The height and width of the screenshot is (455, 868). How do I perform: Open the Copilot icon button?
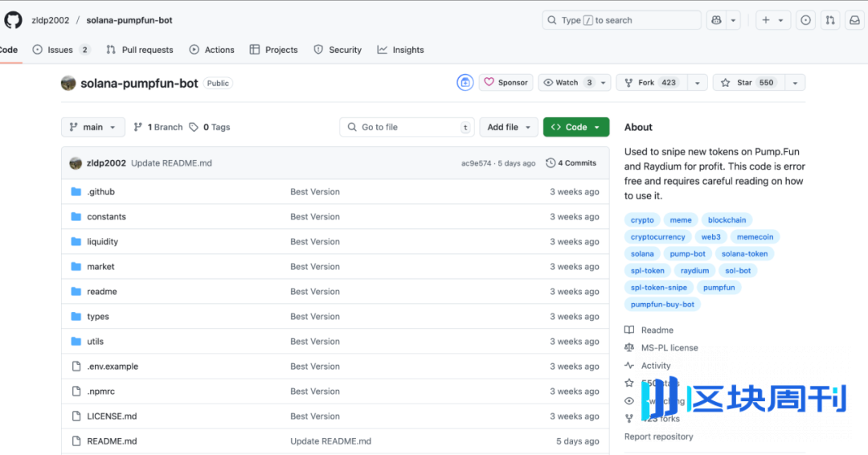tap(716, 20)
